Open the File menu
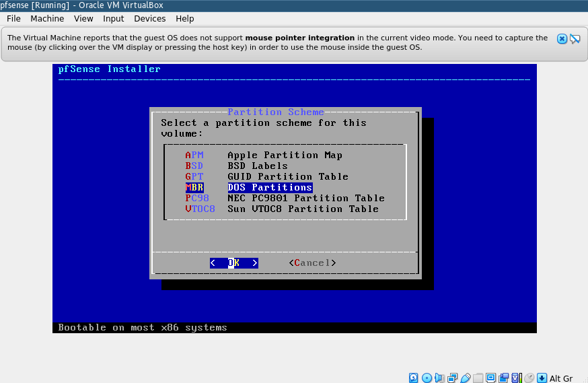The height and width of the screenshot is (383, 588). tap(13, 19)
